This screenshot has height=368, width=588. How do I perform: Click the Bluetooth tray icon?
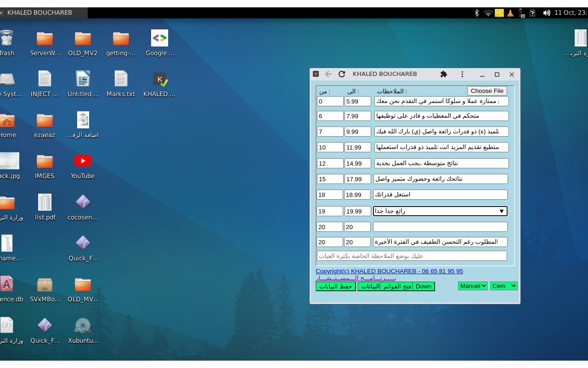pos(477,13)
